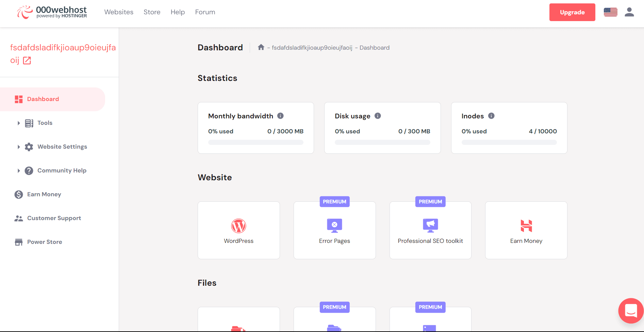Expand the Tools submenu arrow
The image size is (644, 332).
point(19,123)
